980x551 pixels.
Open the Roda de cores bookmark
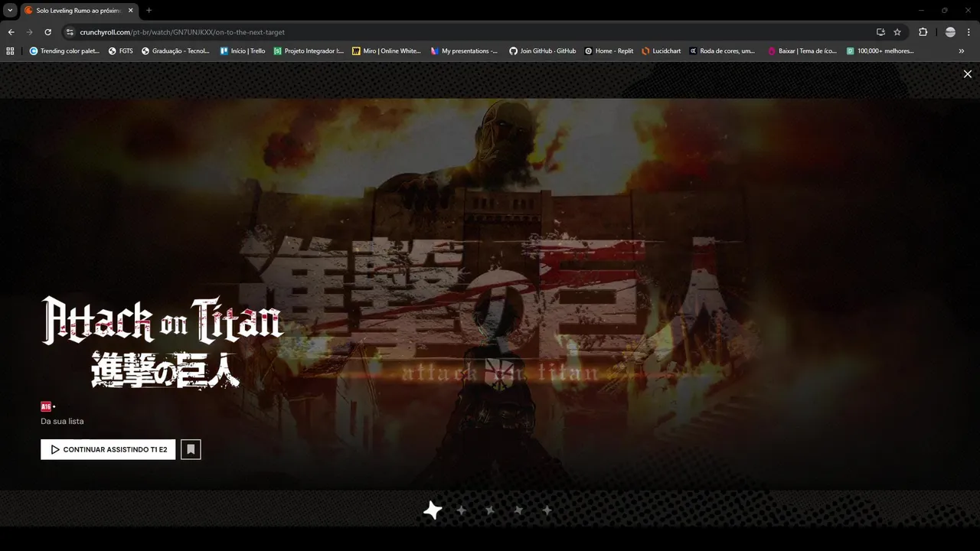pos(723,51)
